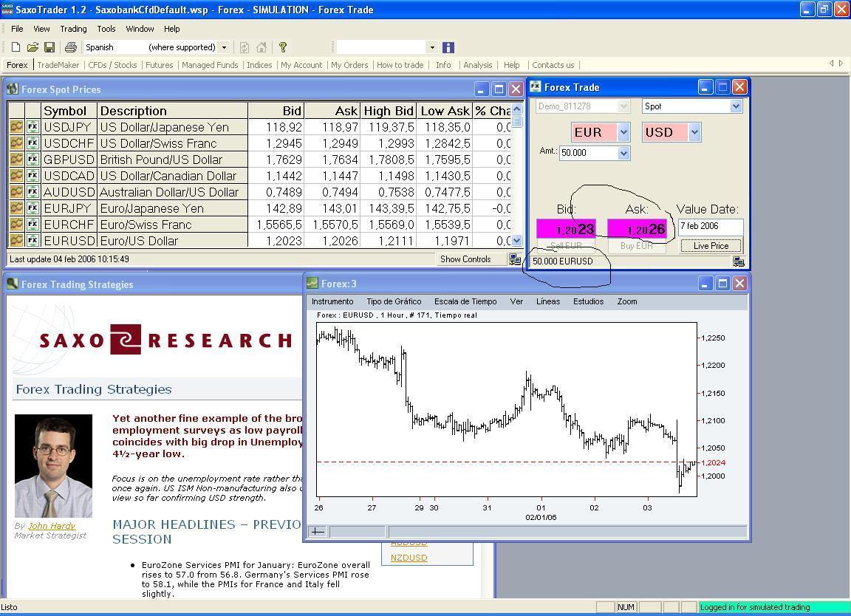The height and width of the screenshot is (616, 851).
Task: Open the EUR currency dropdown
Action: coord(623,132)
